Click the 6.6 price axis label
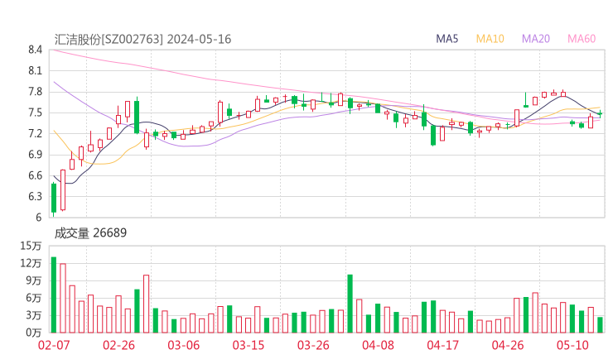 coord(35,175)
